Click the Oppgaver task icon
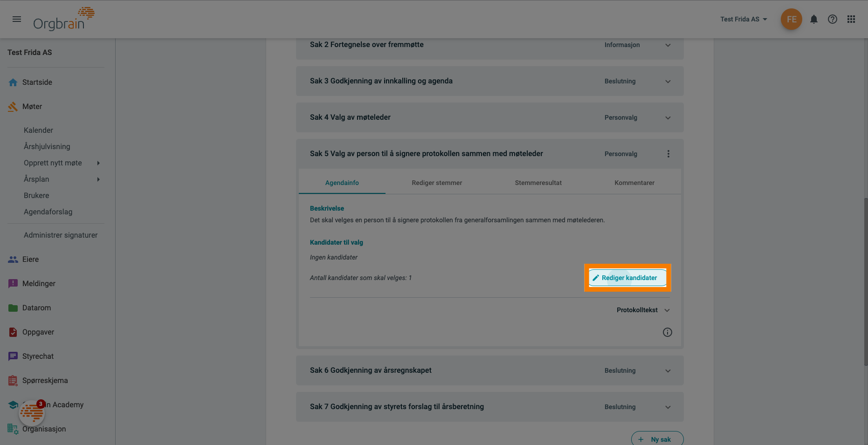Image resolution: width=868 pixels, height=445 pixels. coord(13,332)
